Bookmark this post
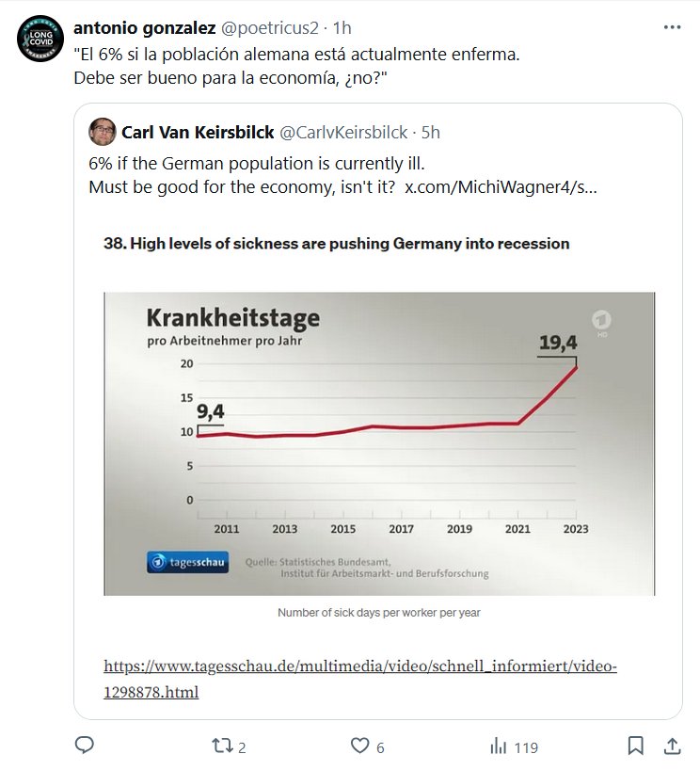The height and width of the screenshot is (770, 700). coord(636,746)
